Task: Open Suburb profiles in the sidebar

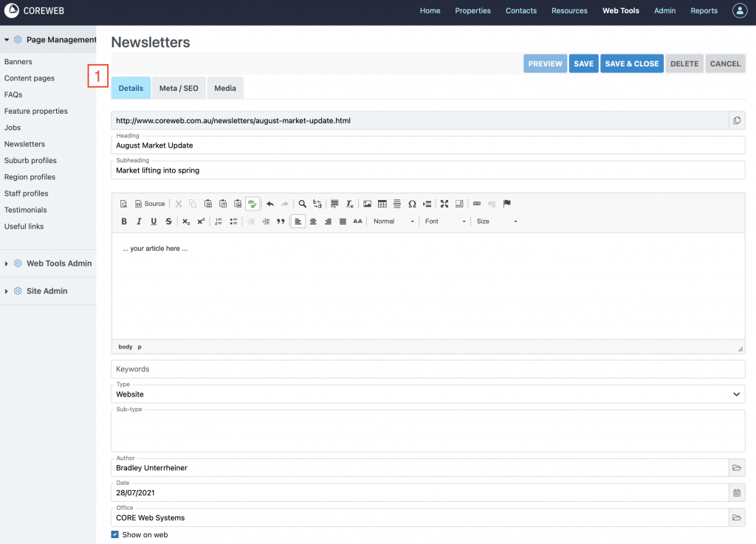Action: [x=30, y=160]
